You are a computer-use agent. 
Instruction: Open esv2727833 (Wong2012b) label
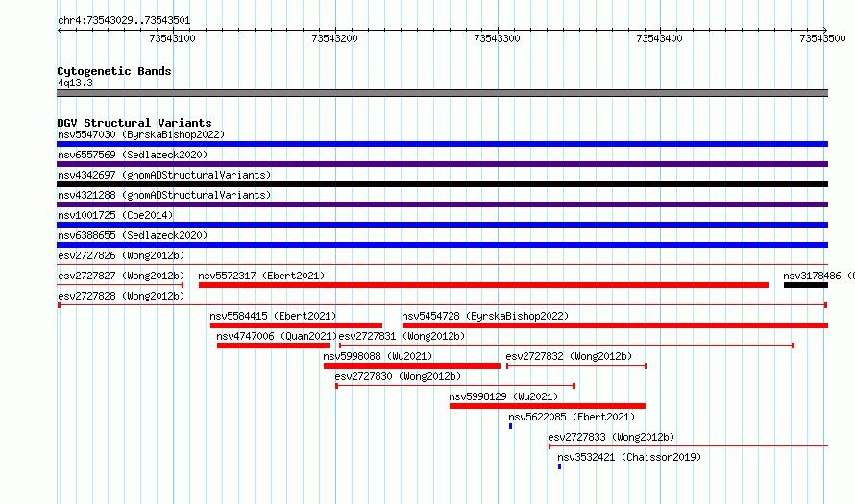click(x=611, y=437)
